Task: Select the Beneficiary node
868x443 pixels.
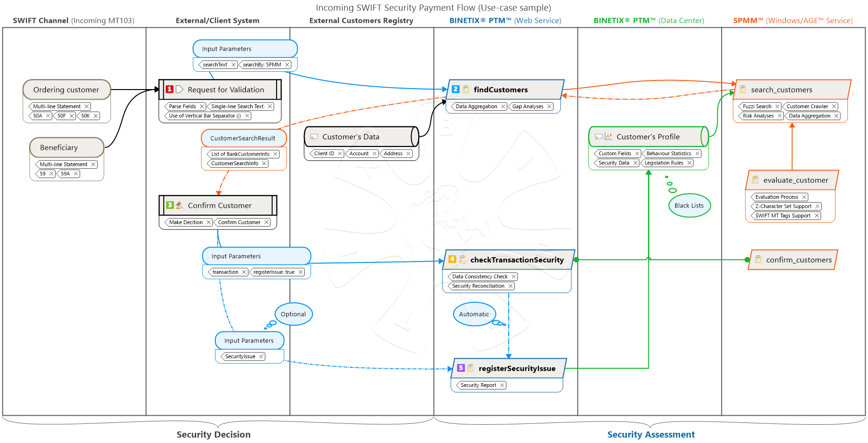Action: tap(67, 148)
